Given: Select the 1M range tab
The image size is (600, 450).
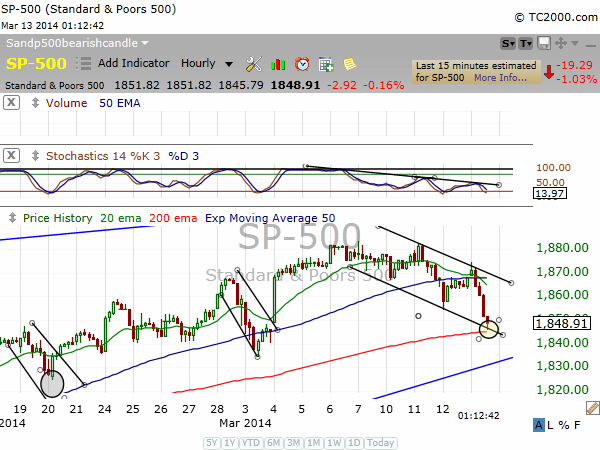Looking at the screenshot, I should [x=314, y=443].
